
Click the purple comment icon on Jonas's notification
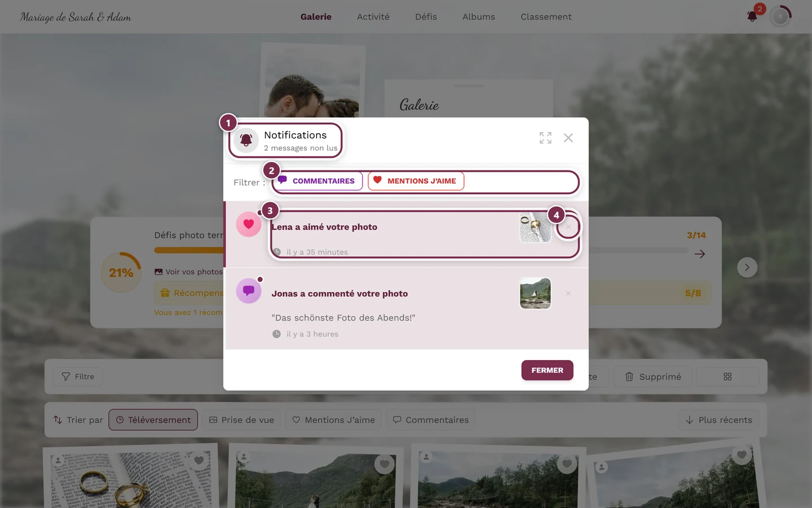(x=249, y=291)
